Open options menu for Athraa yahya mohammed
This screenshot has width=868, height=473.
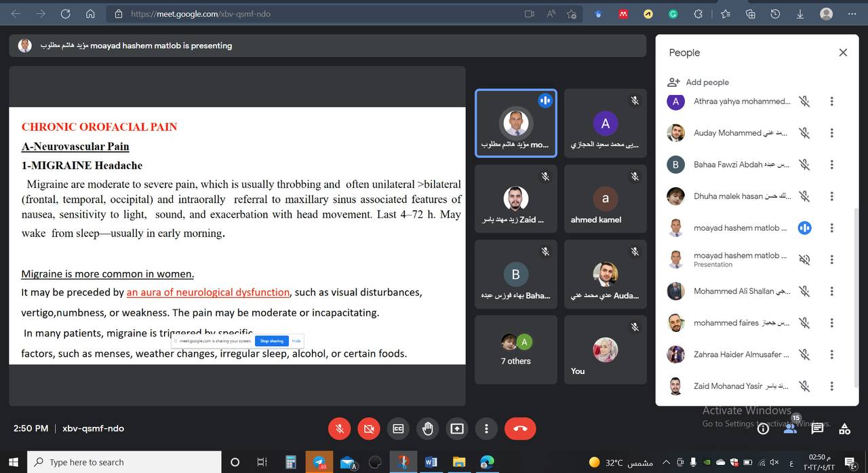click(x=831, y=102)
